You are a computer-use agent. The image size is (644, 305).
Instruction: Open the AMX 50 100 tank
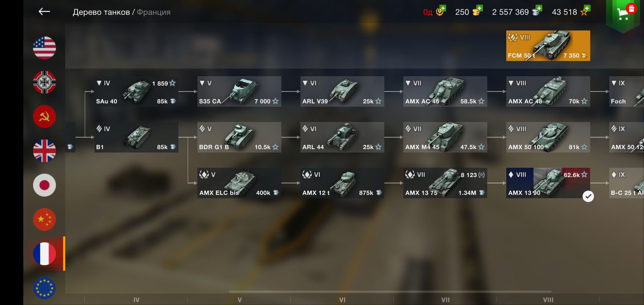click(548, 137)
